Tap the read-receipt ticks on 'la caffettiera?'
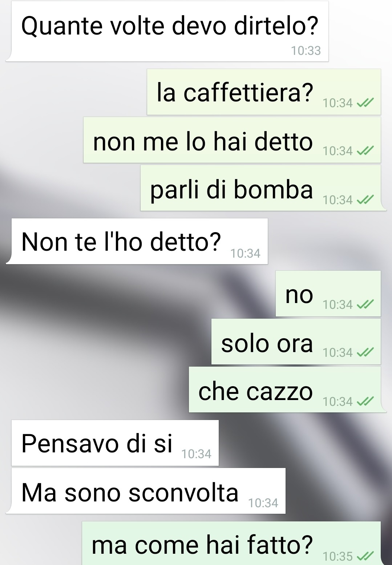Image resolution: width=392 pixels, height=565 pixels. pos(365,104)
